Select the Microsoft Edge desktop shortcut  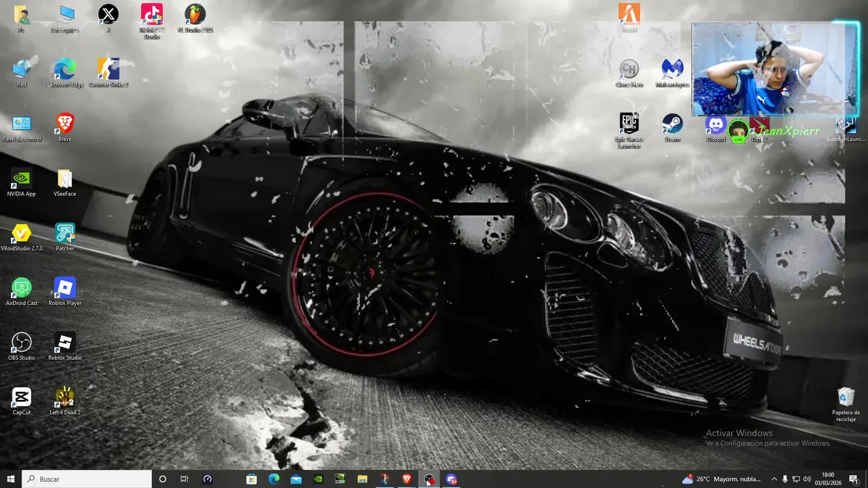point(65,73)
